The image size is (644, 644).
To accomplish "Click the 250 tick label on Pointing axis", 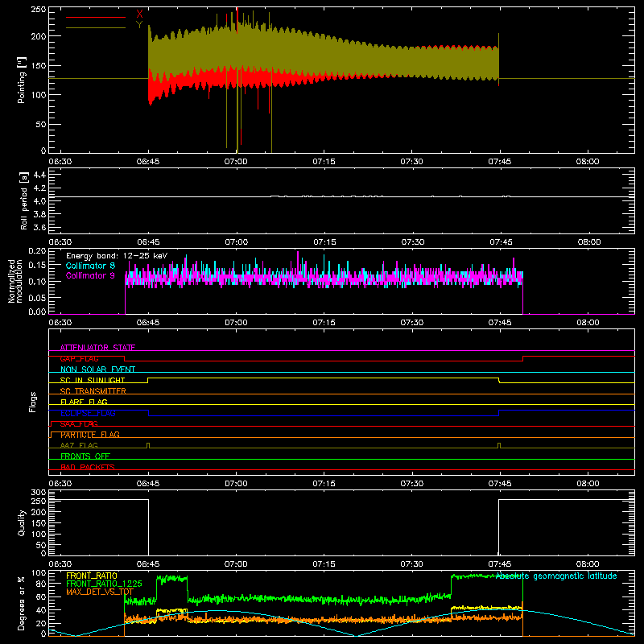I will (x=39, y=9).
